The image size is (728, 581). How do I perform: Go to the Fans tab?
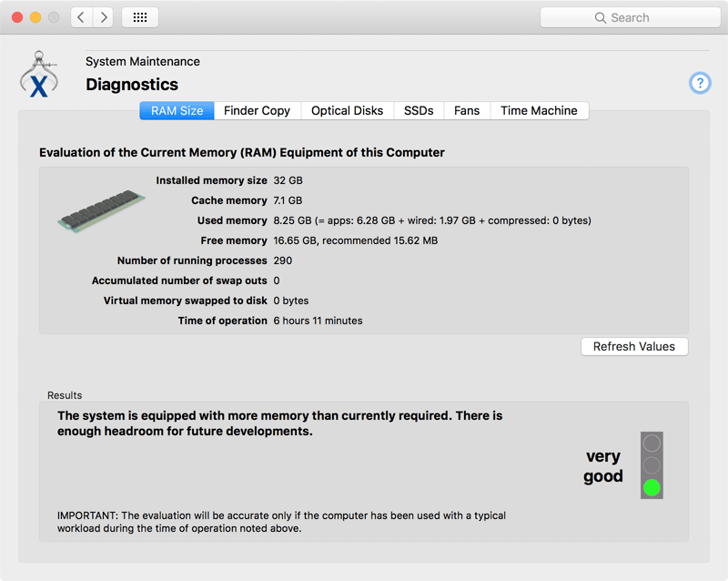(x=467, y=110)
